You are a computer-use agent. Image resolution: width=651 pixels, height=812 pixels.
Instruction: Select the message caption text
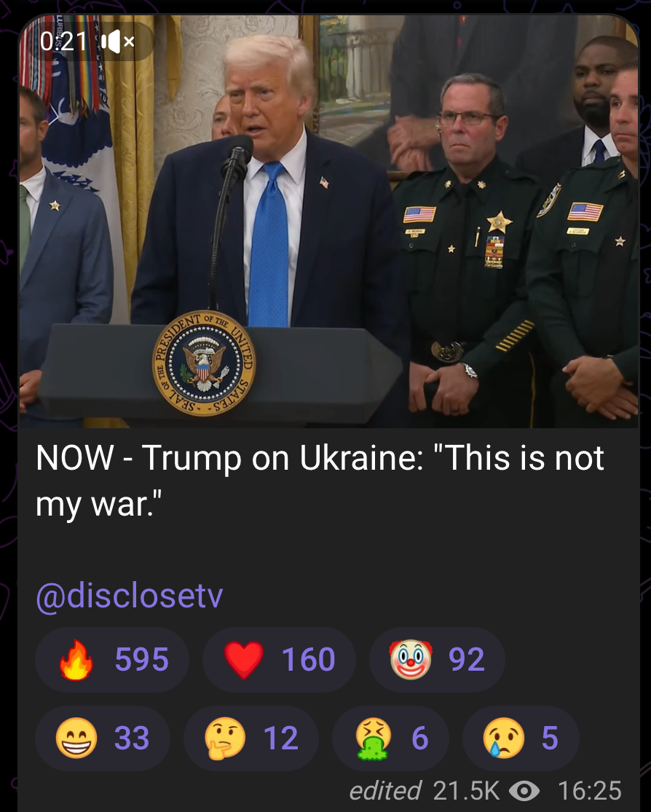click(x=320, y=480)
